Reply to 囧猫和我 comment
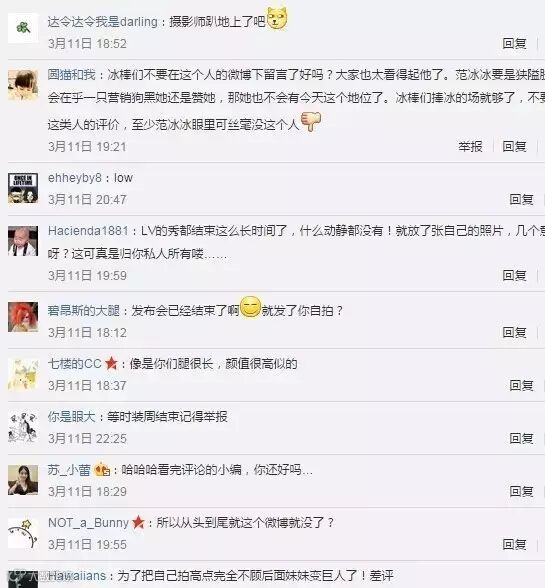The width and height of the screenshot is (545, 588). click(x=514, y=146)
